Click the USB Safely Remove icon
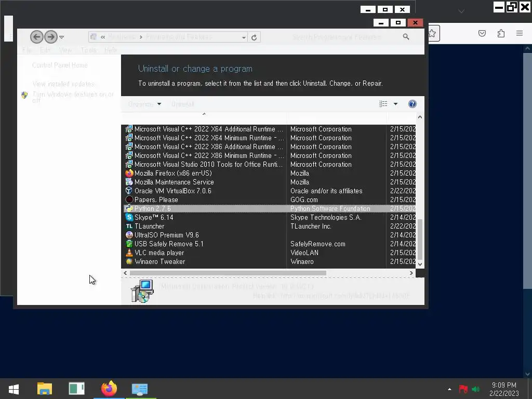The width and height of the screenshot is (532, 399). 129,244
